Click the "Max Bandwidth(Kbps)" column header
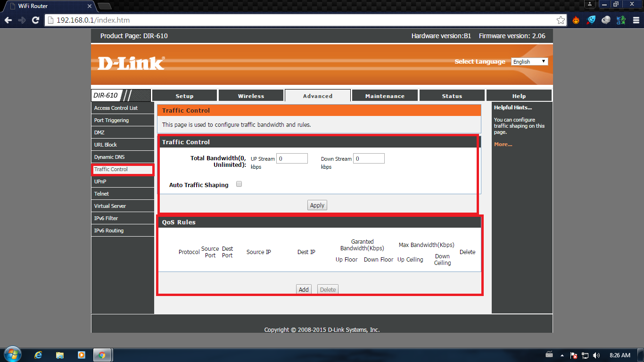This screenshot has width=644, height=362. click(427, 245)
